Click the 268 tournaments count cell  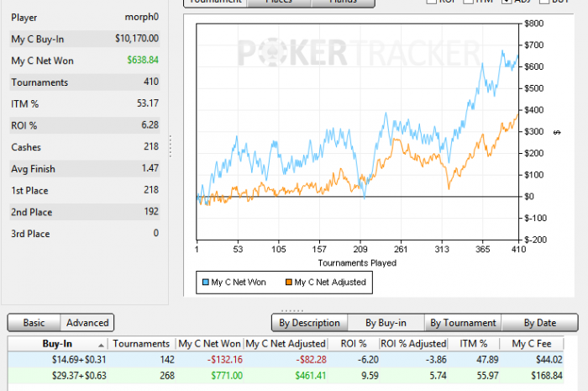(x=167, y=376)
